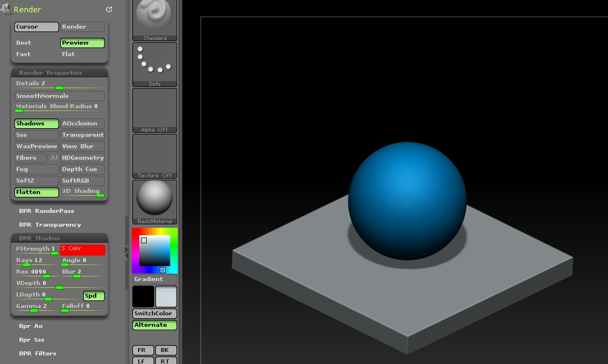The height and width of the screenshot is (364, 608).
Task: Adjust the 3D Shading slider
Action: click(x=82, y=192)
